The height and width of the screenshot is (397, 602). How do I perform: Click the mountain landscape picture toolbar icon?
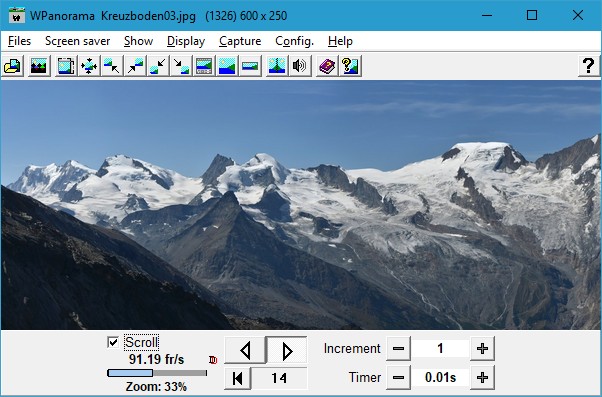click(39, 66)
